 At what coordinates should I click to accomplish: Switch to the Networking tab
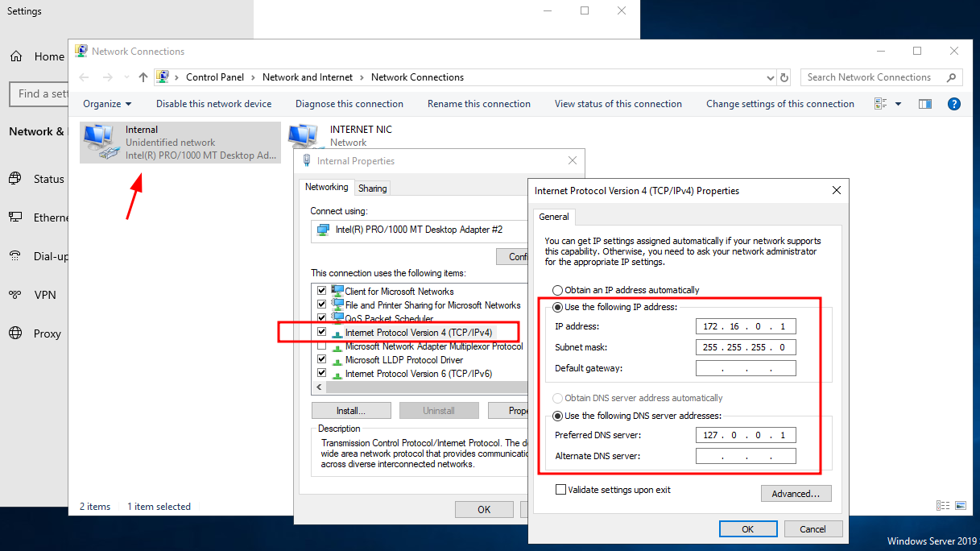tap(326, 187)
